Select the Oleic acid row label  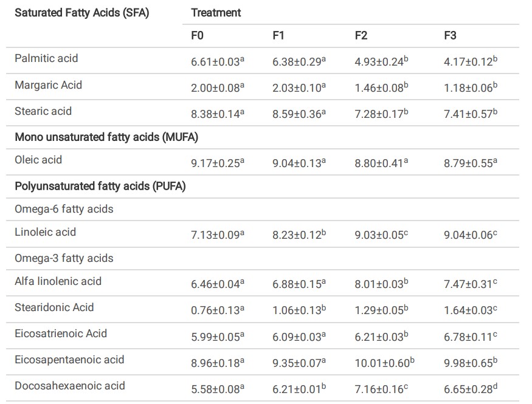pyautogui.click(x=38, y=160)
